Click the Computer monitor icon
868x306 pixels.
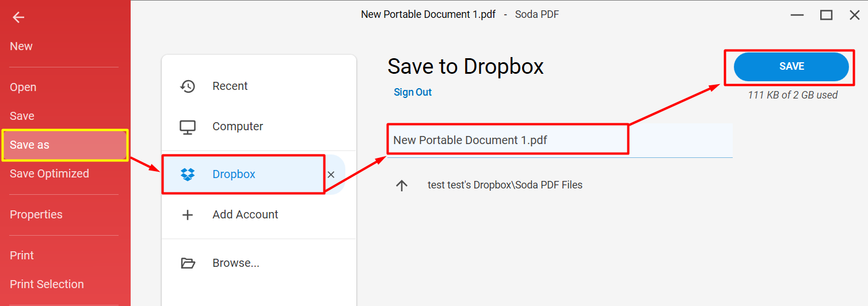[x=188, y=127]
